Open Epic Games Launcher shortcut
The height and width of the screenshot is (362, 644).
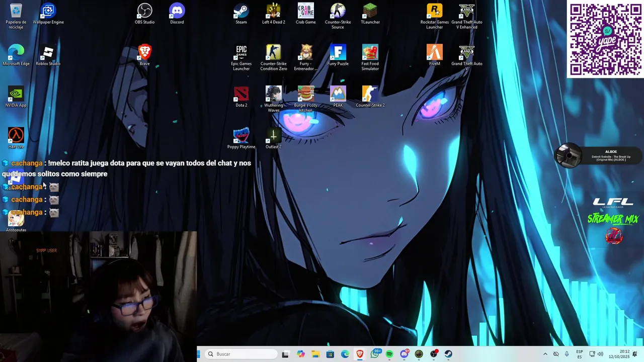[242, 58]
